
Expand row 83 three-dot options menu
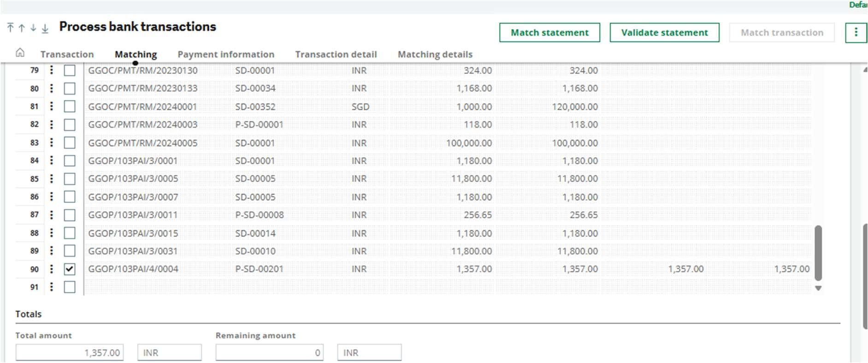tap(52, 143)
